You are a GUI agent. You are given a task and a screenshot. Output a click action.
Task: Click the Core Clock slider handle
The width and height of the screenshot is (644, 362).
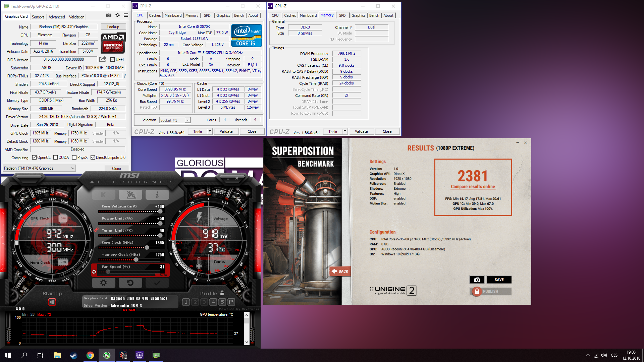[147, 247]
